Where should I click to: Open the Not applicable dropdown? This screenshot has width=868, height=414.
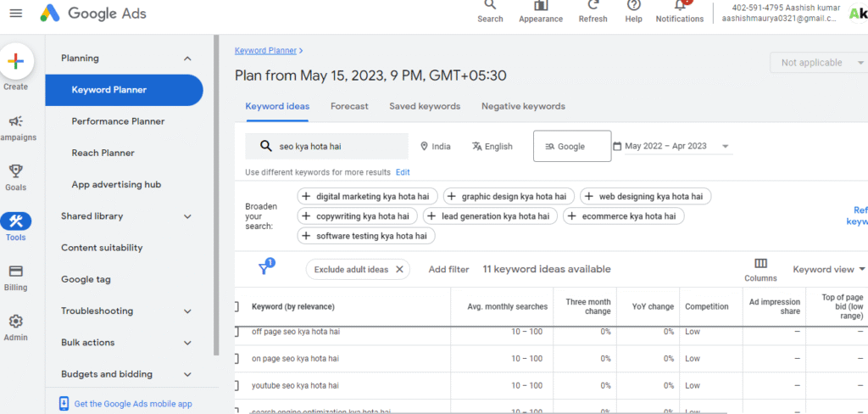coord(819,63)
